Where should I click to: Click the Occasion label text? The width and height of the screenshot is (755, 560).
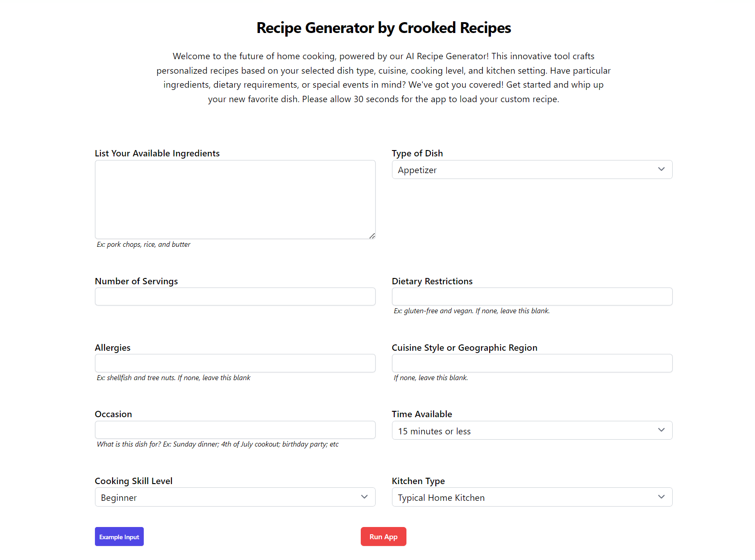pyautogui.click(x=113, y=414)
